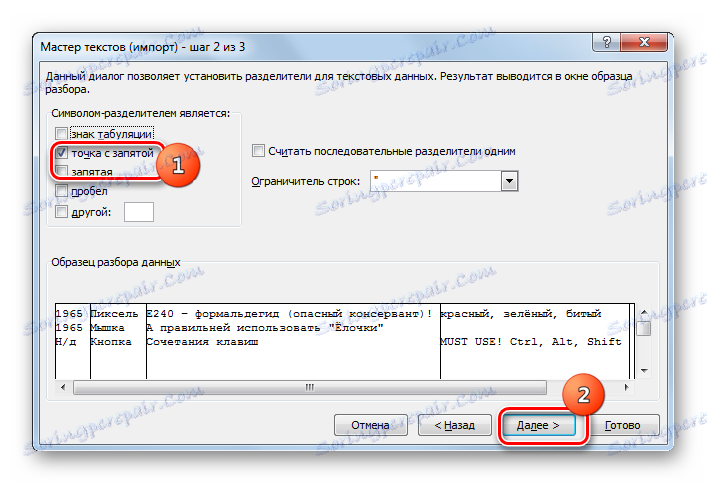Click the Отмена (Cancel) button
The height and width of the screenshot is (484, 707).
pos(371,425)
